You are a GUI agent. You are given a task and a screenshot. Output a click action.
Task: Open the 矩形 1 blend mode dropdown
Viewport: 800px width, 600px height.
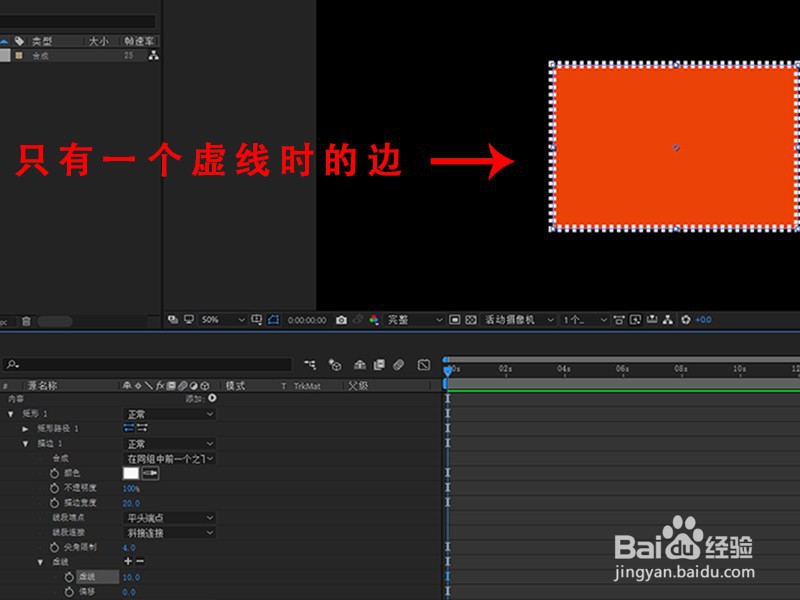coord(169,414)
